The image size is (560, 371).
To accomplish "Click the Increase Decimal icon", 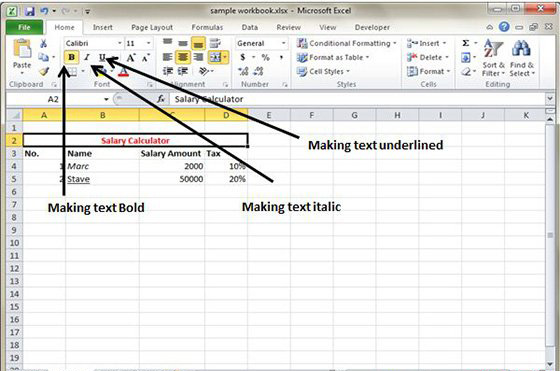I will (x=243, y=71).
